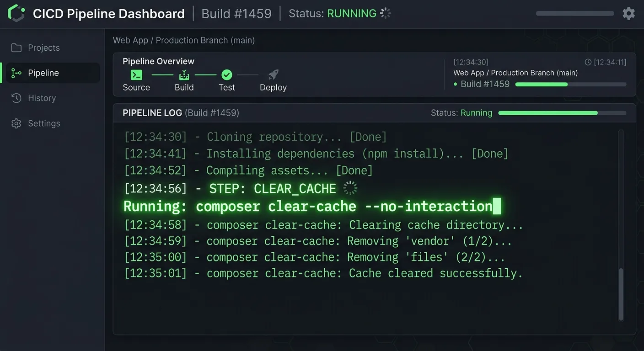Click the 'Compiling assets... [Done]' log line
Screen dimensions: 644x351
(x=248, y=170)
